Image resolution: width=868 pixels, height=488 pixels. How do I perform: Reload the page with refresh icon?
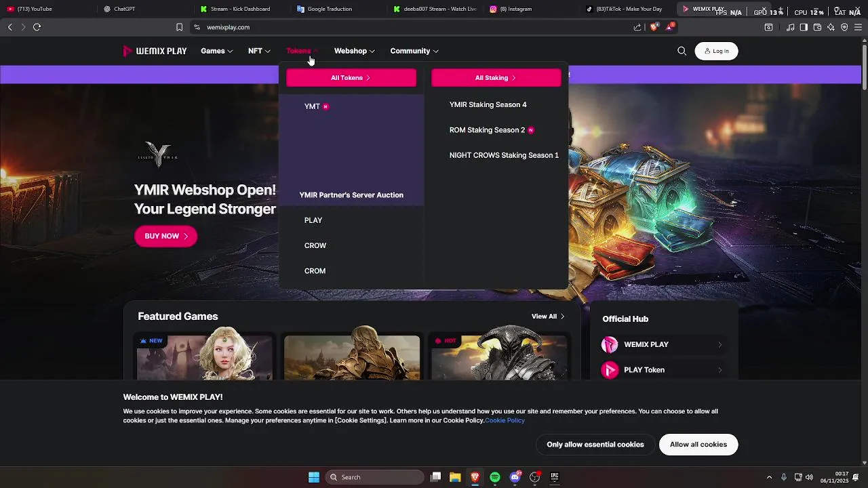[37, 27]
